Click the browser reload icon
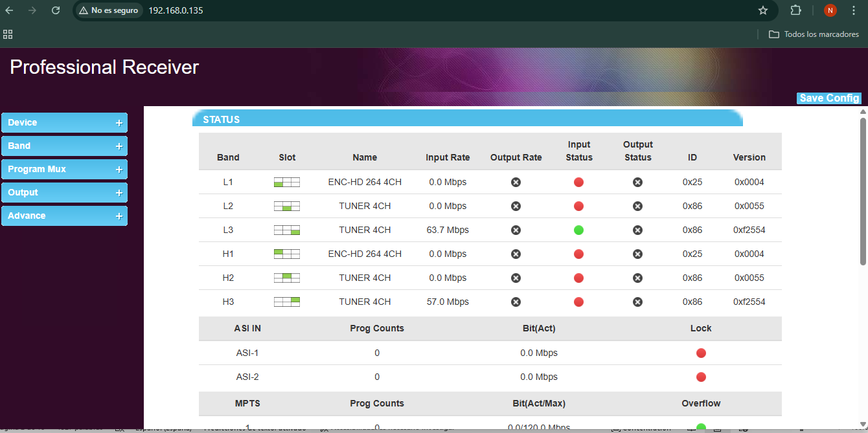 click(56, 10)
